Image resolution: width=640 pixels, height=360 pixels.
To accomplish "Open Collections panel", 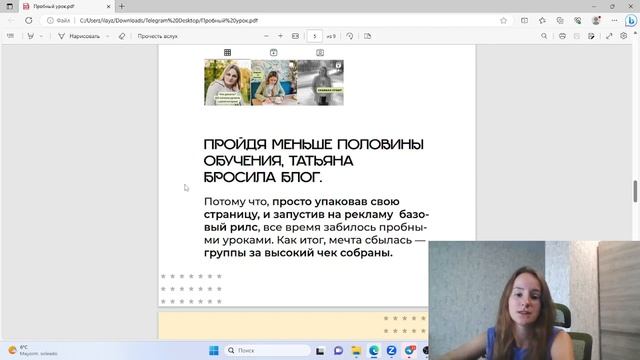I will (x=560, y=20).
